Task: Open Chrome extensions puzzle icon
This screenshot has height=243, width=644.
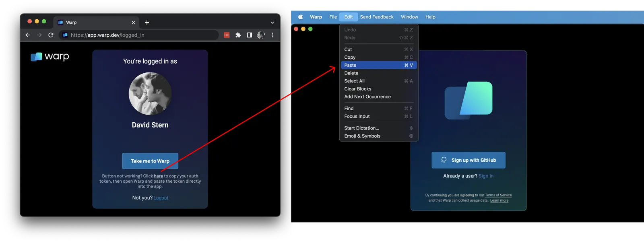Action: point(238,35)
